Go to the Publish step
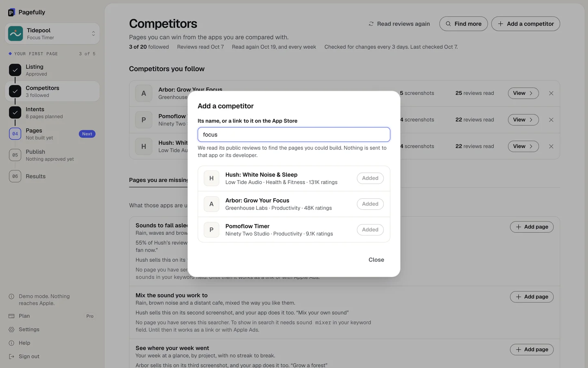 (52, 155)
